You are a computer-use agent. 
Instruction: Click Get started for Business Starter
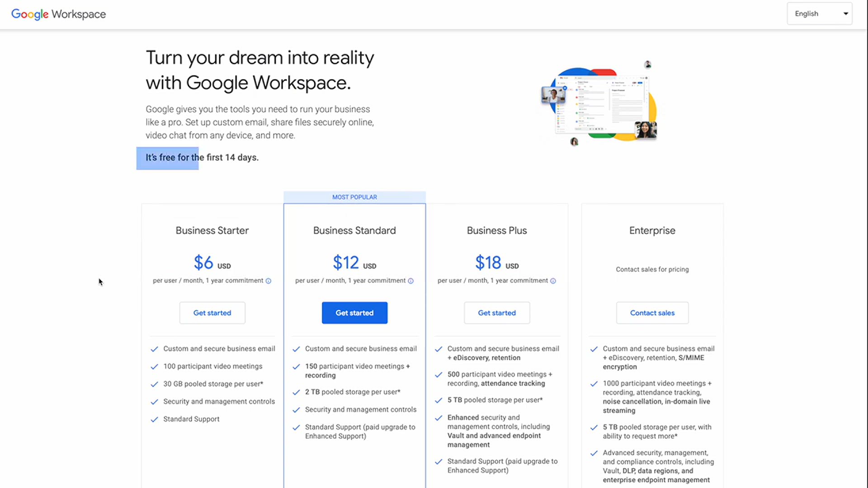point(212,313)
